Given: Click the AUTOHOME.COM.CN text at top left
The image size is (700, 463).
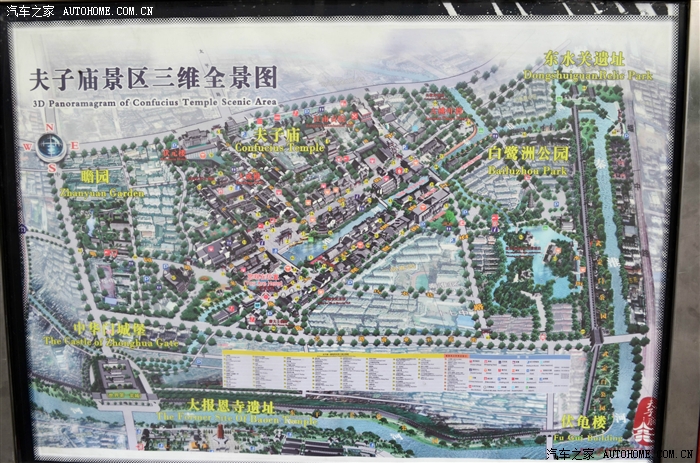Looking at the screenshot, I should 108,10.
